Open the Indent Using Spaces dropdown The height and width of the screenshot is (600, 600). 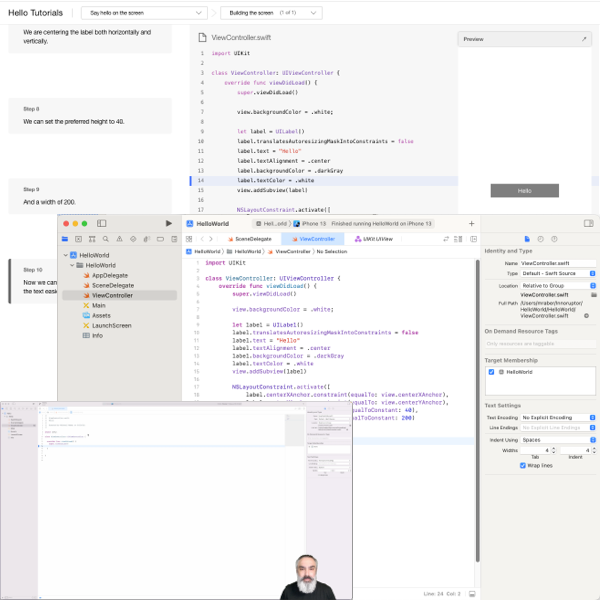click(x=558, y=440)
